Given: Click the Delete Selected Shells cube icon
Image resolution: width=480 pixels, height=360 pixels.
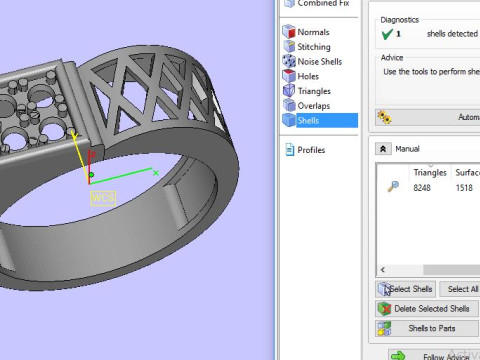Looking at the screenshot, I should click(384, 309).
